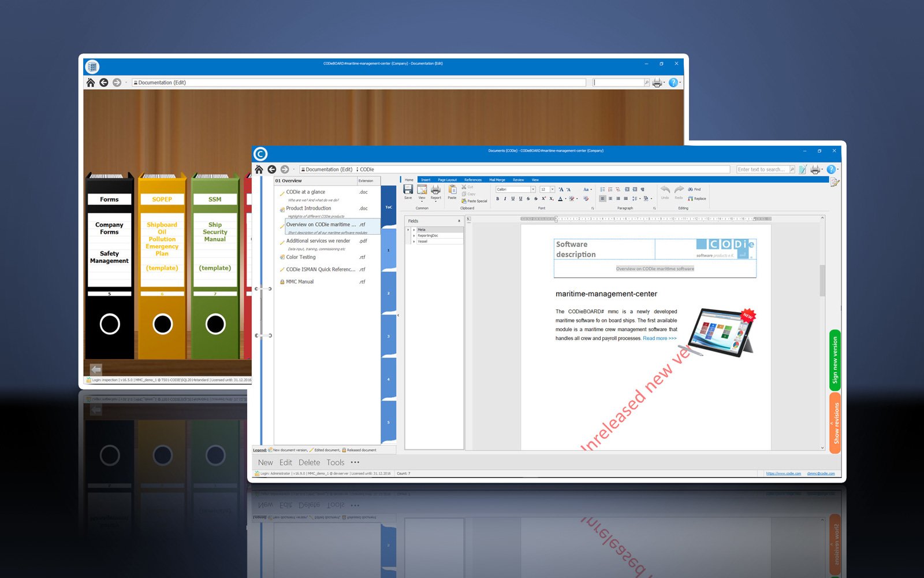Screen dimensions: 924x578
Task: Click the help icon in the front Documents window
Action: 831,169
